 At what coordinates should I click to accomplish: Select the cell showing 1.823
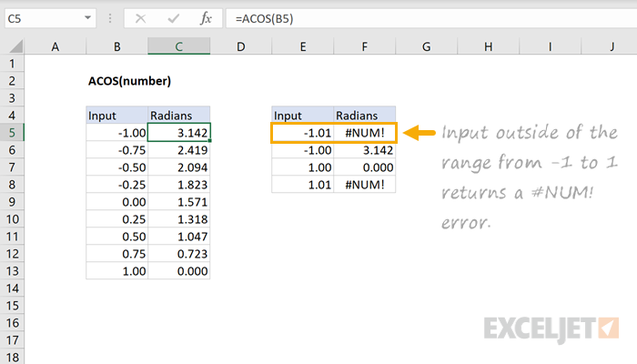(178, 185)
